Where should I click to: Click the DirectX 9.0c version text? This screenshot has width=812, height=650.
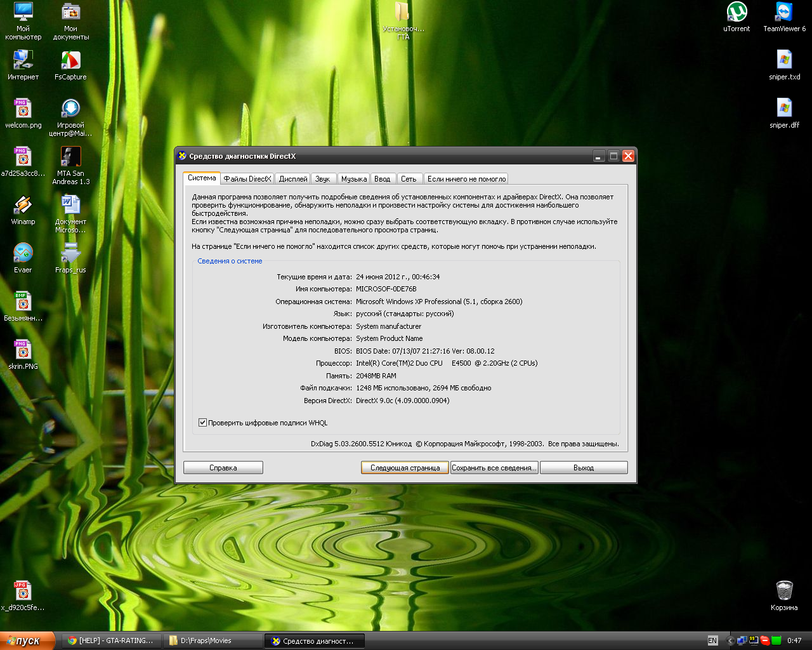pos(403,401)
